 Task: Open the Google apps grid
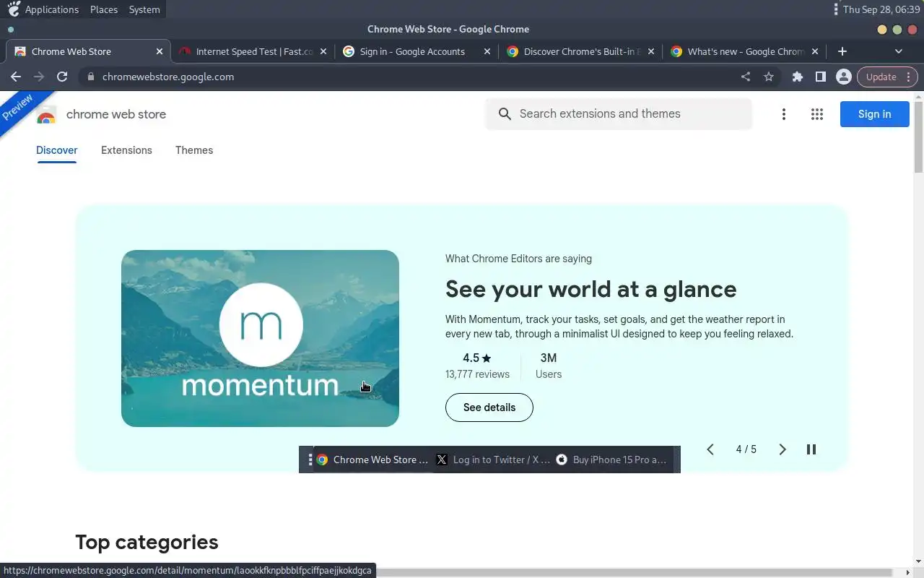coord(817,114)
